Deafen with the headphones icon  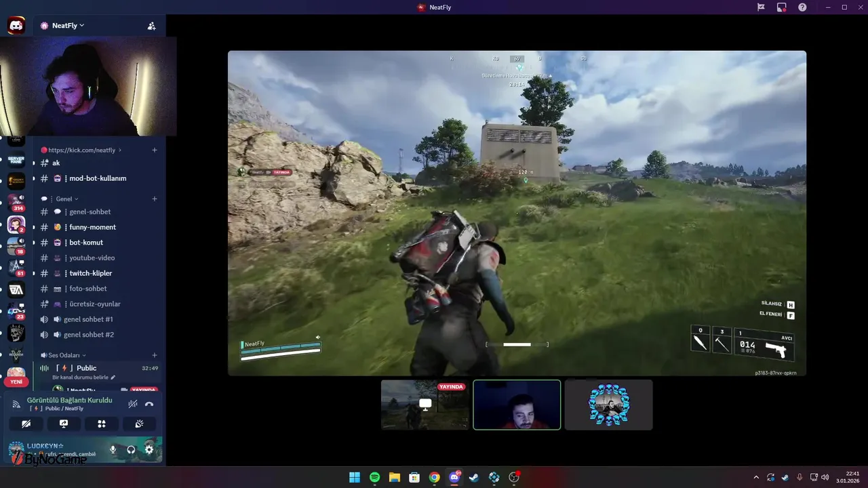pos(131,449)
